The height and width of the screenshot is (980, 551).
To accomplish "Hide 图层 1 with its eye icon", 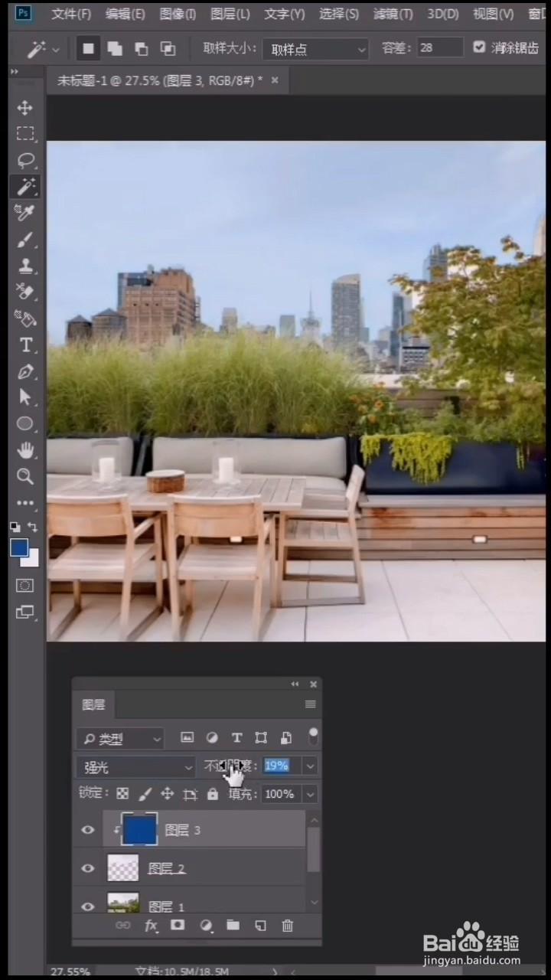I will tap(88, 906).
